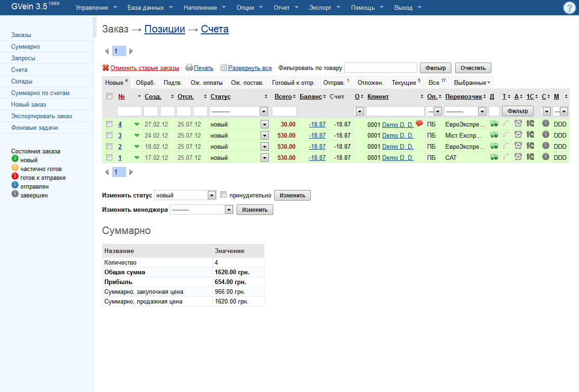Open 'Новый заказ' in the sidebar
The width and height of the screenshot is (579, 392).
point(29,105)
